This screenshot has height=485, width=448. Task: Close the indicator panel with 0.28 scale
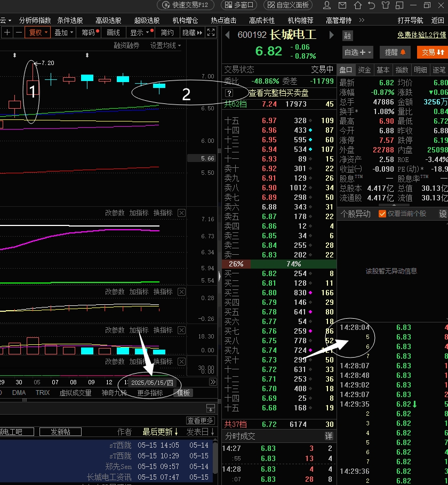coord(182,292)
